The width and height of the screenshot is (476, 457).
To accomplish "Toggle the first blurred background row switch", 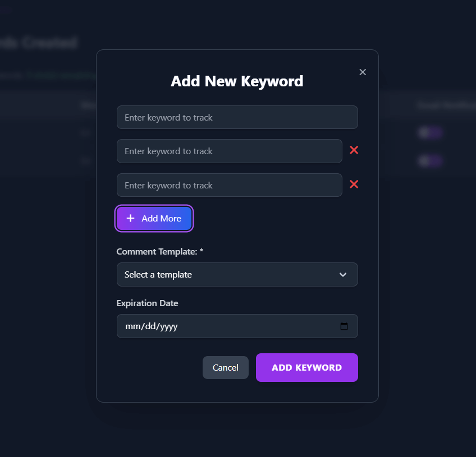I will pos(431,132).
